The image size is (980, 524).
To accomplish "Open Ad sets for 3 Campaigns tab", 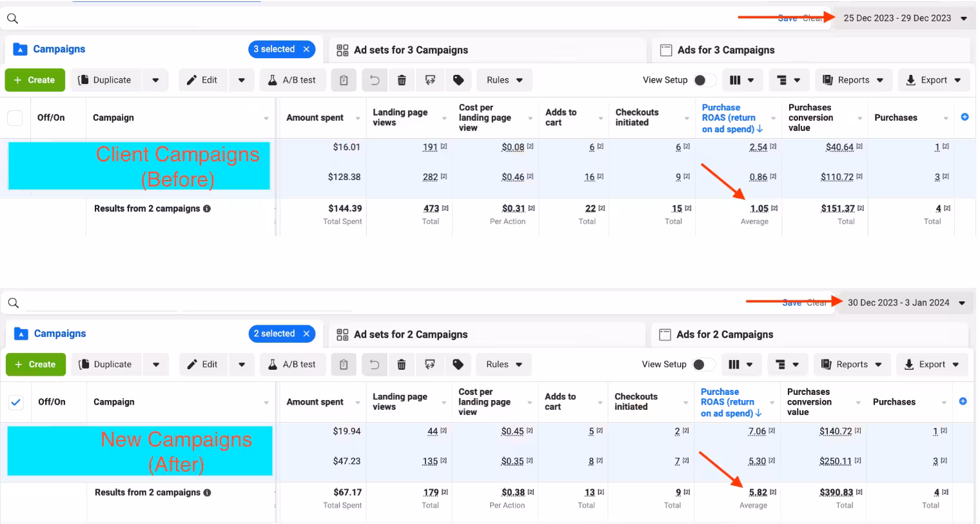I will pos(487,50).
